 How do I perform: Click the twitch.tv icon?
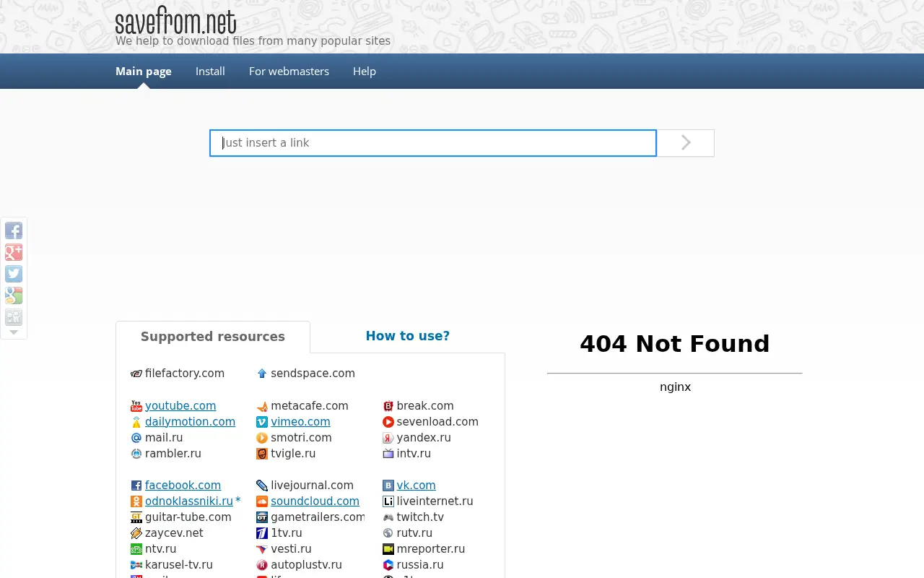point(388,517)
